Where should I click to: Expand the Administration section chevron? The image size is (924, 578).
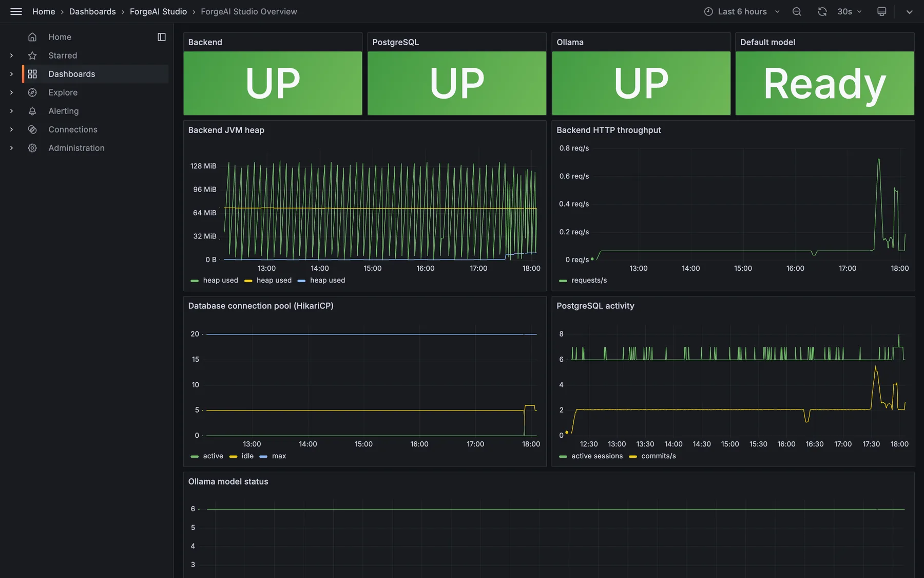[11, 148]
